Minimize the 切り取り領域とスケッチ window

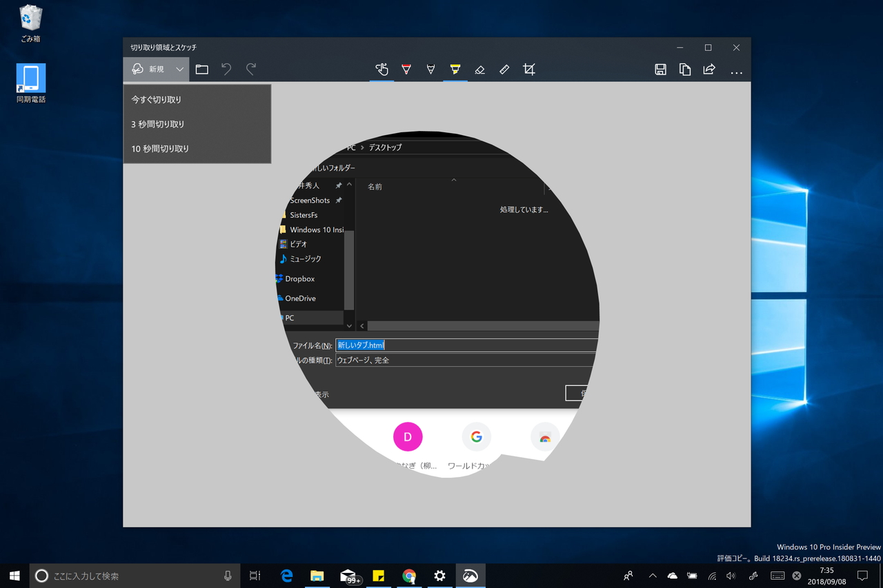coord(680,48)
